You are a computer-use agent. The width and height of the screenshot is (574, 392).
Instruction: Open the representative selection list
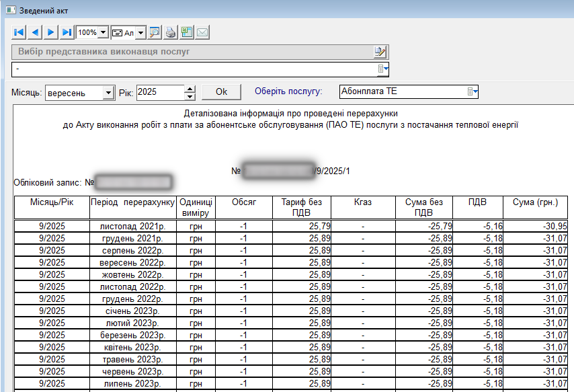click(382, 69)
